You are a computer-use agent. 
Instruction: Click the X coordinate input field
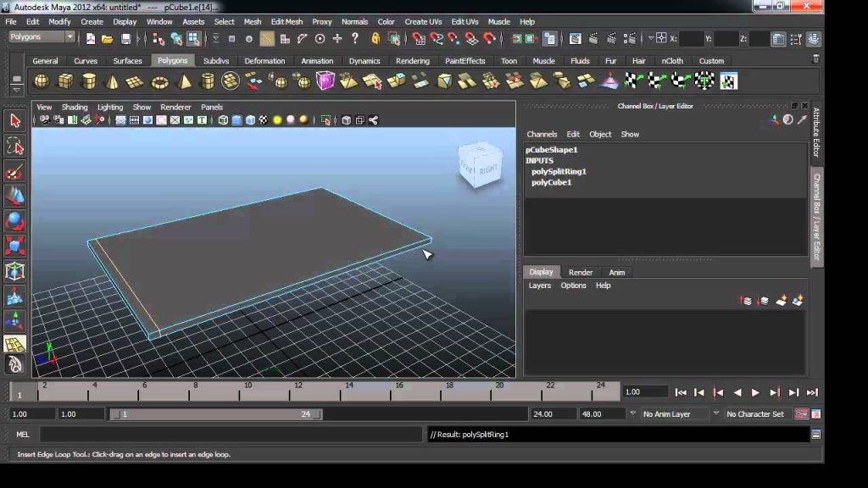click(x=690, y=39)
